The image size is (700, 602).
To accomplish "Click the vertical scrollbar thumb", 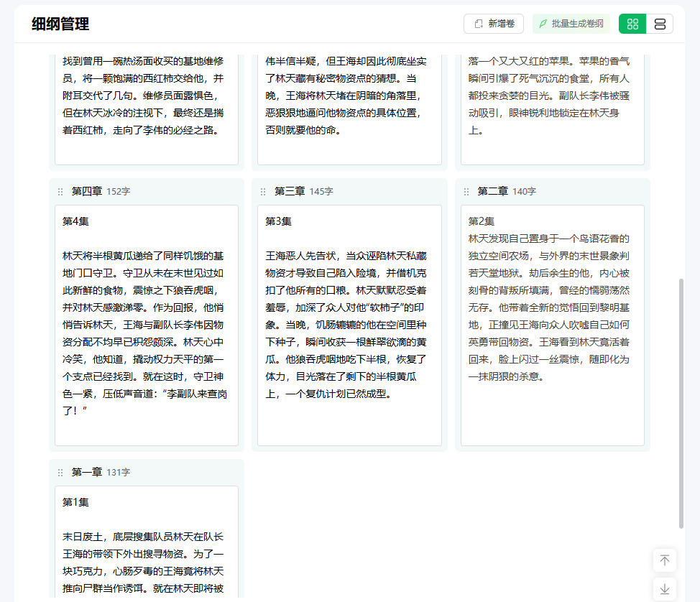I will coord(681,404).
